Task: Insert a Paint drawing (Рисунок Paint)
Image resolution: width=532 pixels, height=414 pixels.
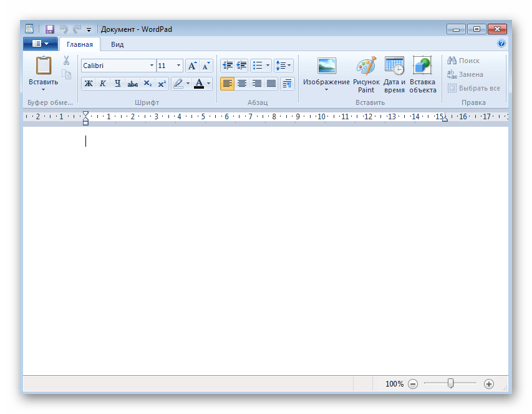Action: pyautogui.click(x=366, y=74)
